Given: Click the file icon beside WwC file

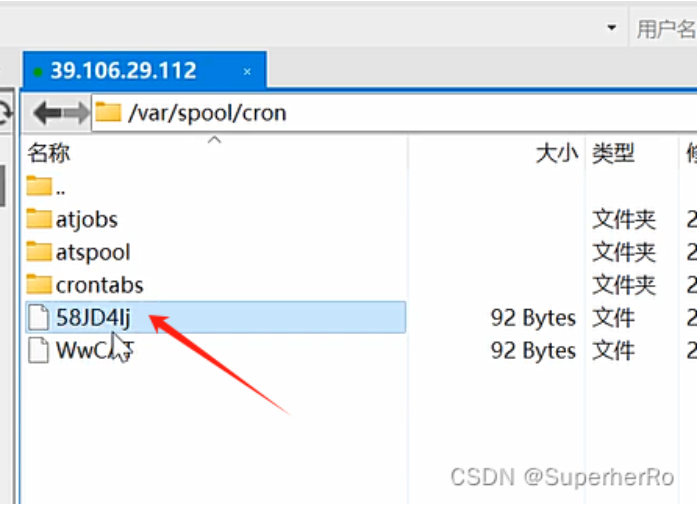Looking at the screenshot, I should click(39, 350).
